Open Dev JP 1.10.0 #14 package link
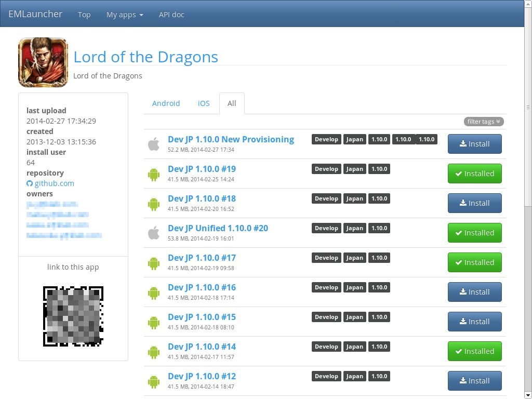The image size is (532, 399). point(202,347)
